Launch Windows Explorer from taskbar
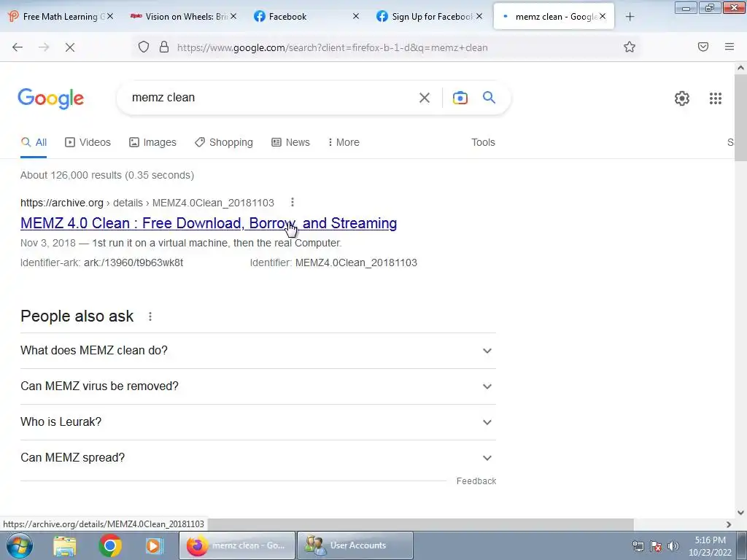Screen dimensions: 747x560 coord(65,545)
